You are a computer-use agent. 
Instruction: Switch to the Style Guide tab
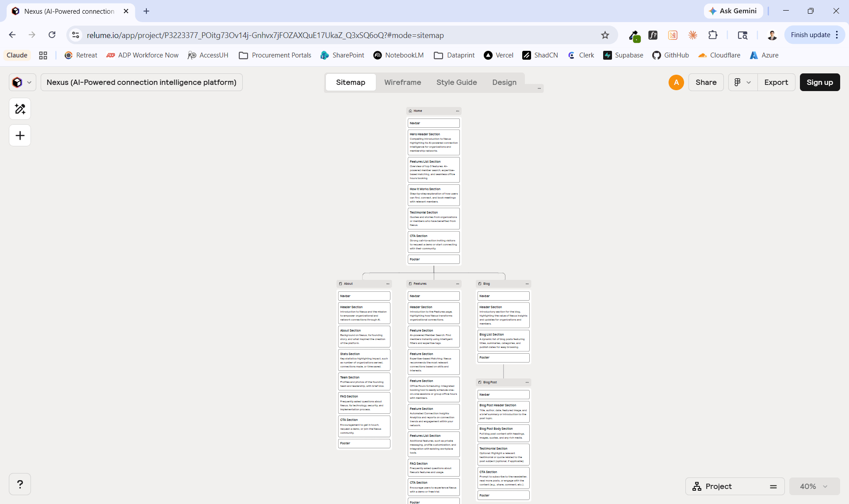coord(456,82)
